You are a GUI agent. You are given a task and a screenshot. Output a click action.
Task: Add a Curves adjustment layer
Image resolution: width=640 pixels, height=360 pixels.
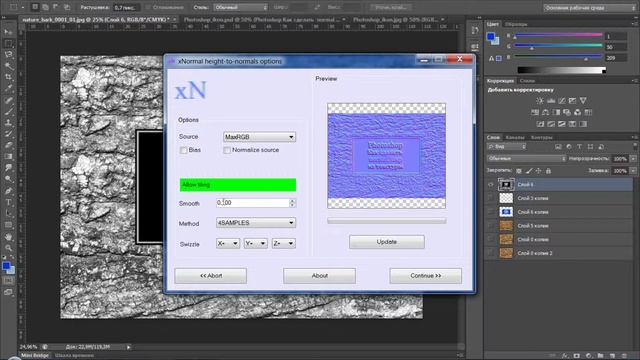click(x=562, y=100)
